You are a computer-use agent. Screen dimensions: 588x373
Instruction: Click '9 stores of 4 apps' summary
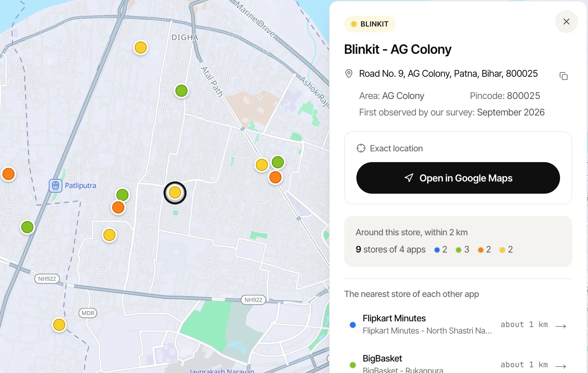tap(390, 249)
